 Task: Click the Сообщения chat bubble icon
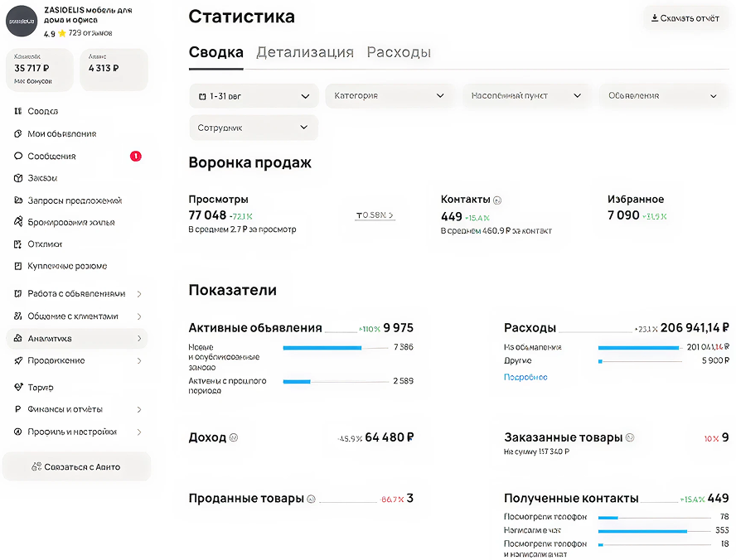coord(18,156)
